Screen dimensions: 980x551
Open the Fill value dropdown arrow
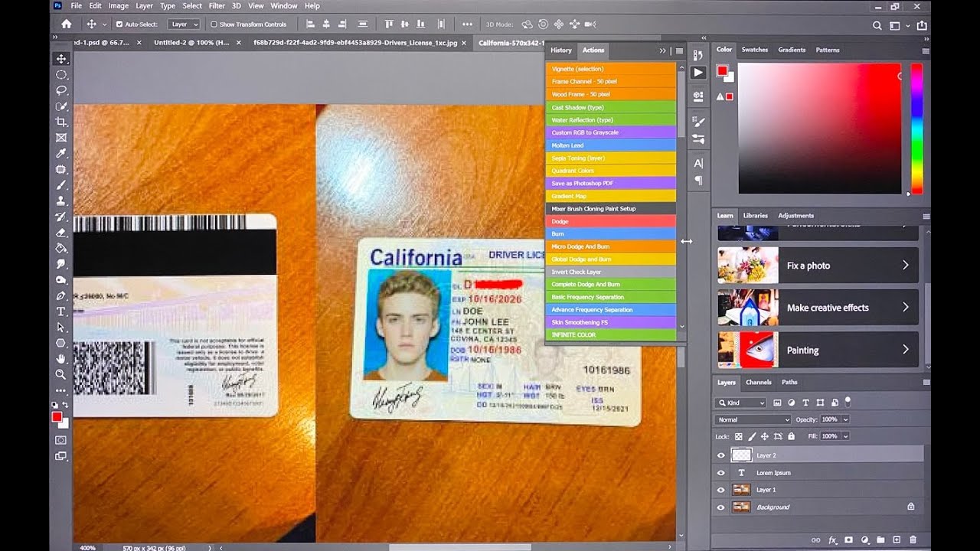point(846,436)
